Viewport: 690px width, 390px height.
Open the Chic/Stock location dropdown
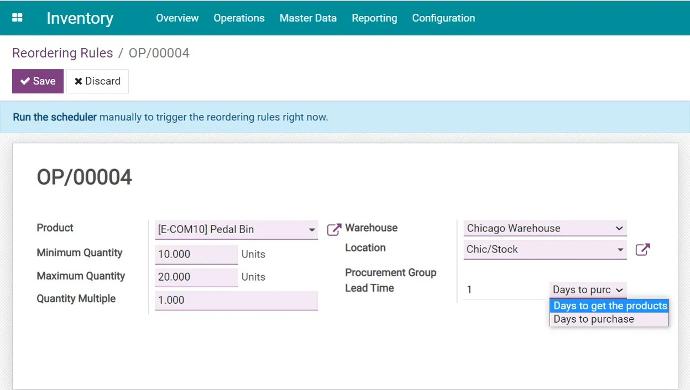(545, 250)
